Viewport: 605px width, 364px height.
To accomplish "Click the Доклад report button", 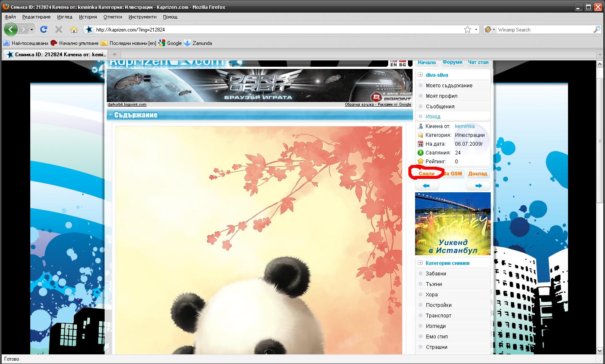I will (x=478, y=173).
